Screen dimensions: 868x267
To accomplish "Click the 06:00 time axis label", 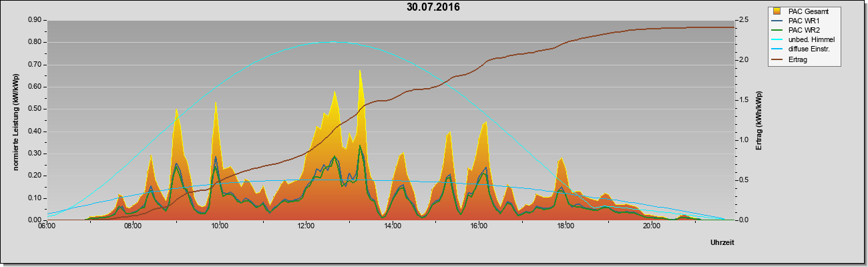I will point(47,227).
